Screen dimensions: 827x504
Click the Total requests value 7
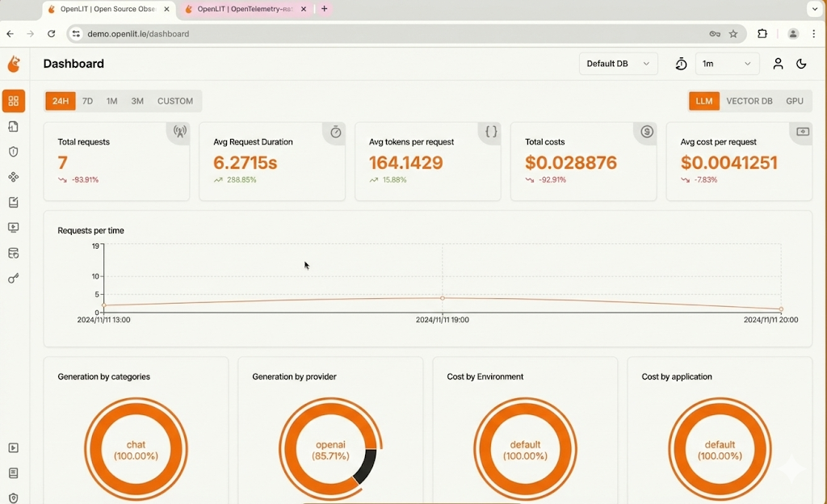pyautogui.click(x=63, y=162)
